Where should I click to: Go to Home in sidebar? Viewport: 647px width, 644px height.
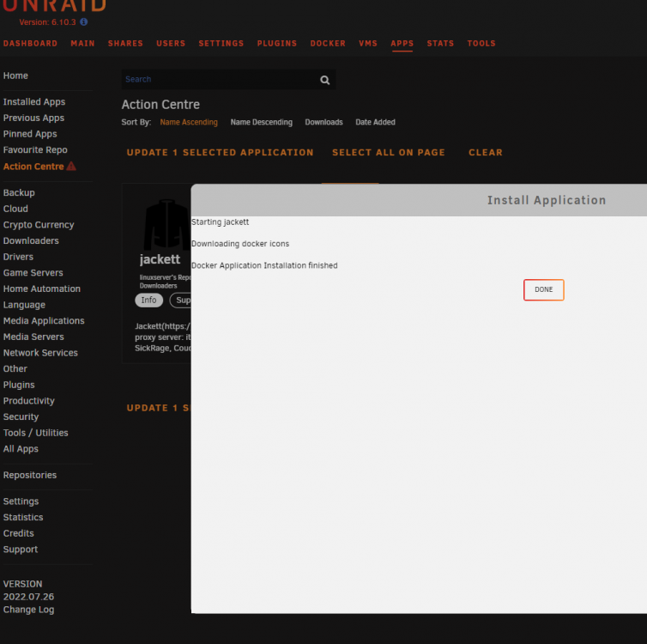(x=15, y=76)
